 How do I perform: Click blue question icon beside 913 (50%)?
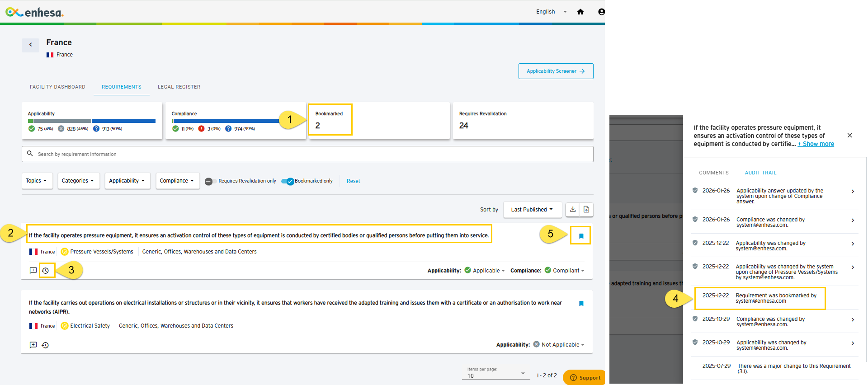96,129
